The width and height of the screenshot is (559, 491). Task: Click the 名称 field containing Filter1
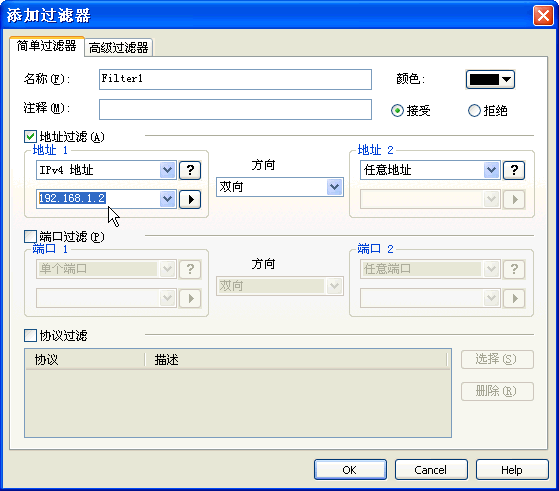coord(235,80)
